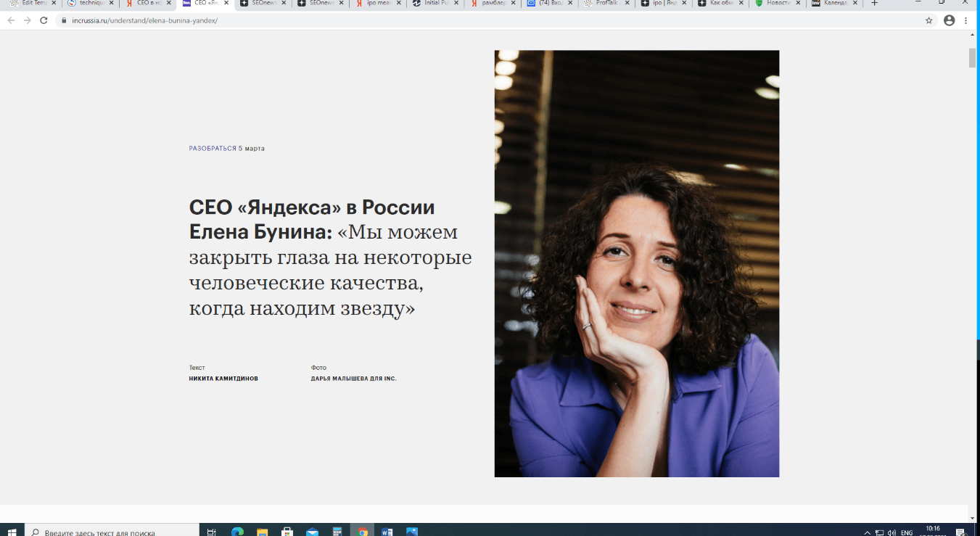This screenshot has width=980, height=536.
Task: Switch to the ipo mean tab
Action: click(x=376, y=4)
